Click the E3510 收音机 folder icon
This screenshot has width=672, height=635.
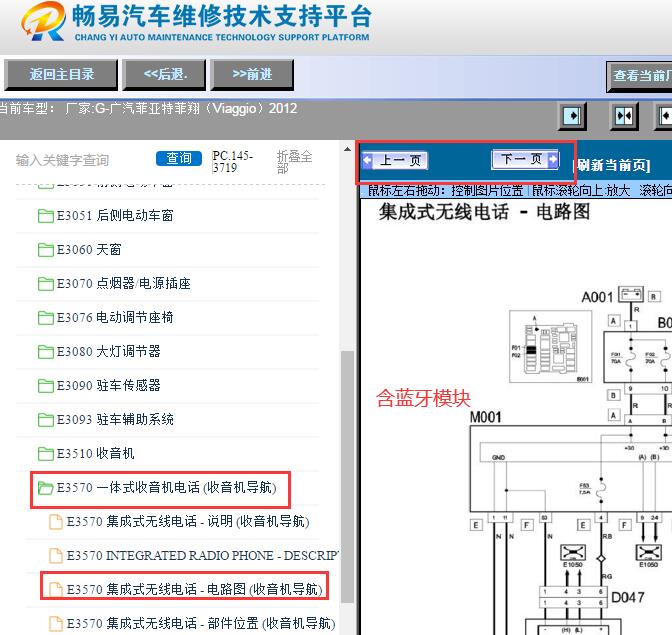point(45,453)
